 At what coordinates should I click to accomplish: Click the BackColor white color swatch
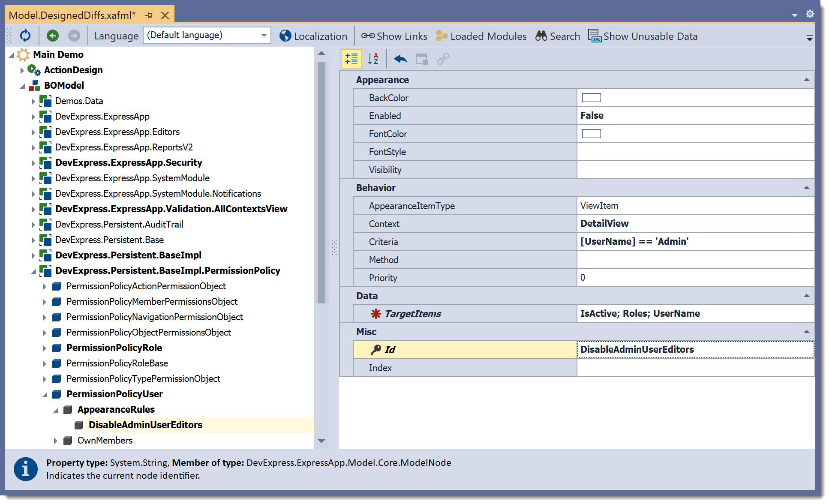591,98
